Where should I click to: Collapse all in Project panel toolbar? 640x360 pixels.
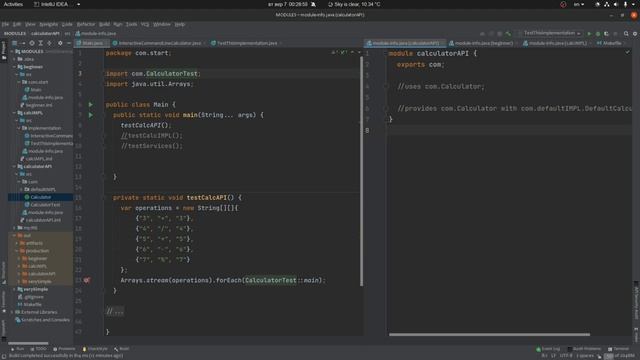[49, 43]
